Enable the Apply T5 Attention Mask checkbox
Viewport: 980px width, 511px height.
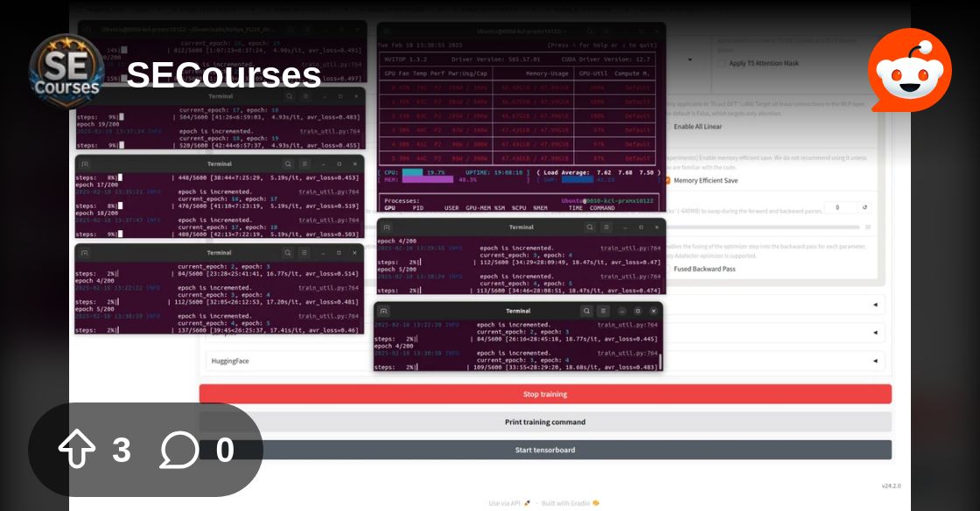click(x=722, y=63)
